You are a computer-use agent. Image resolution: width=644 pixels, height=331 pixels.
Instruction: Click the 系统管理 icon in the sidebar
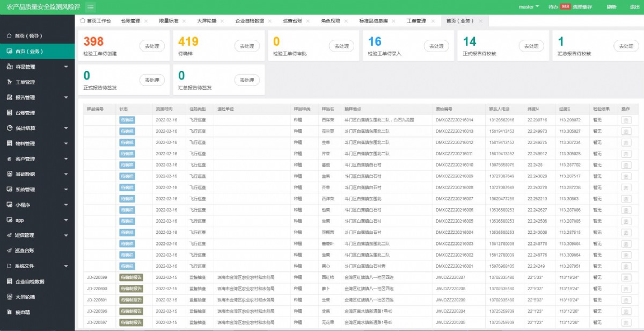point(10,190)
